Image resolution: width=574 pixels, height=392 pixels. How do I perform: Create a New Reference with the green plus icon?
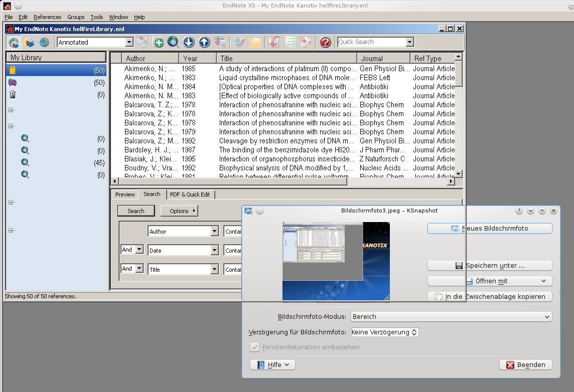click(158, 42)
